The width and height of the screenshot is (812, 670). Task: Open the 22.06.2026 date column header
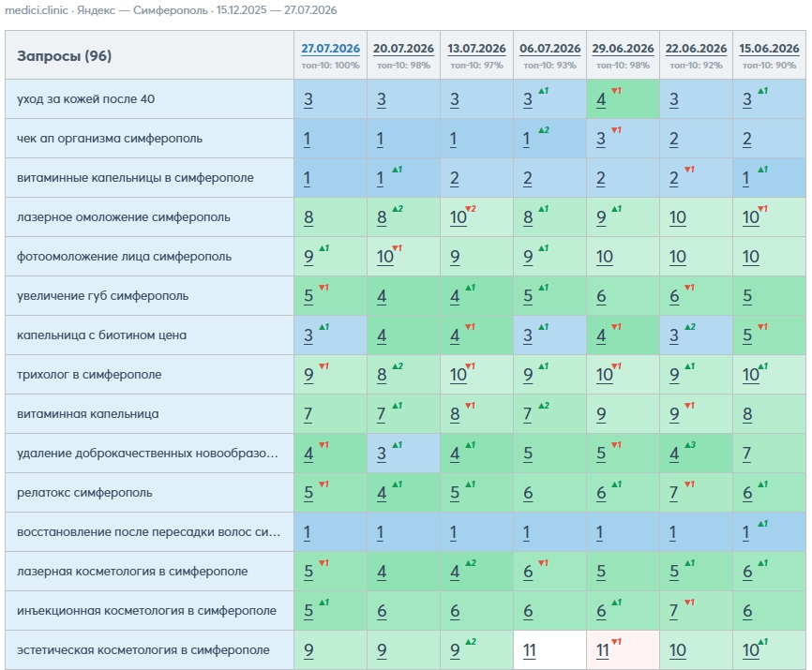tap(696, 49)
